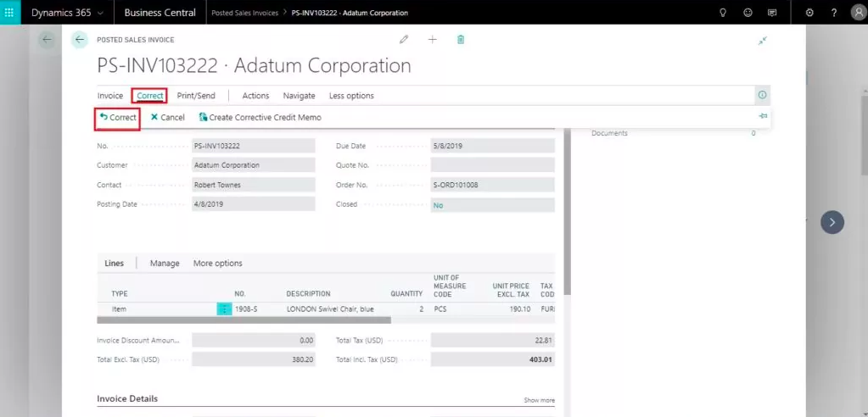The image size is (868, 417).
Task: Click the trash delete icon
Action: 461,39
